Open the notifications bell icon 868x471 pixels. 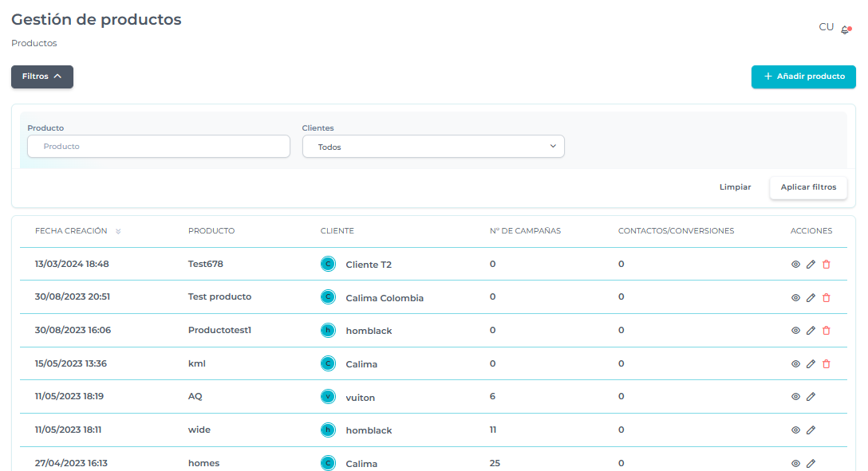(846, 29)
